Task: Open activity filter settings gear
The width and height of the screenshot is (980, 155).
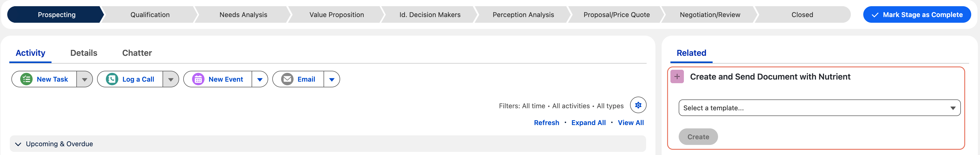Action: (638, 105)
